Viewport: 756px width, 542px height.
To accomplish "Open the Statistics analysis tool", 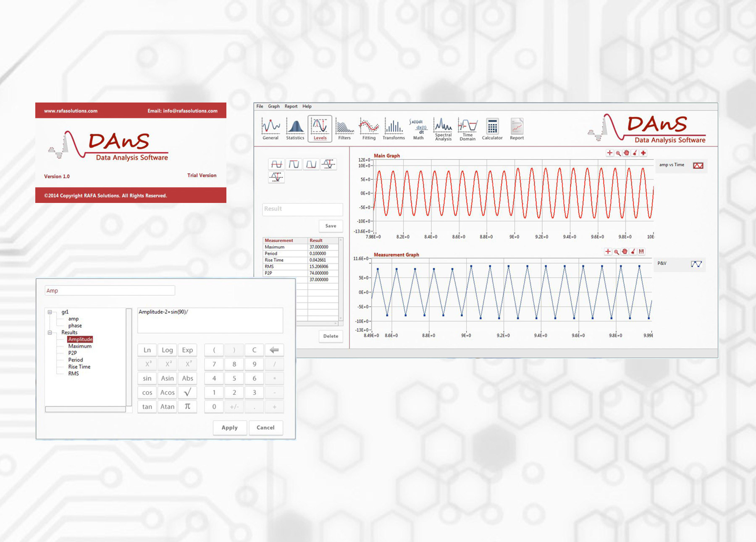I will click(295, 129).
